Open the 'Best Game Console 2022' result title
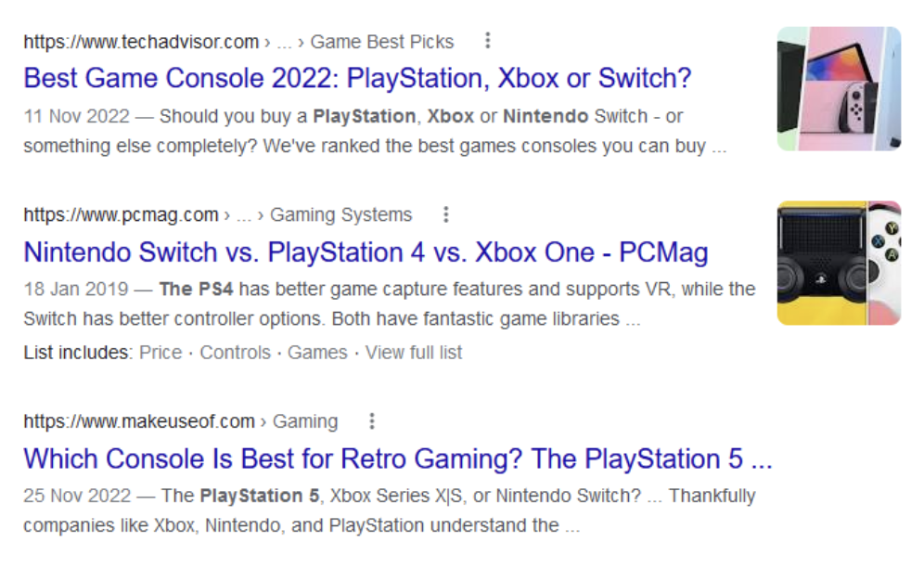This screenshot has height=568, width=924. click(x=357, y=78)
